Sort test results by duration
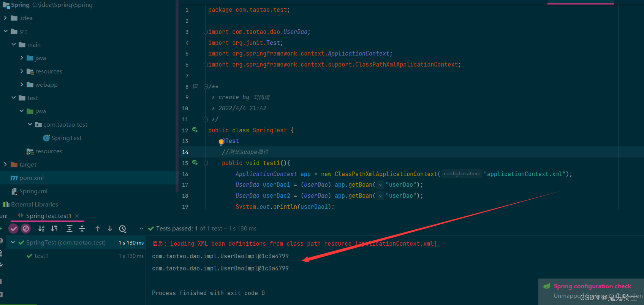The width and height of the screenshot is (644, 305). [x=54, y=229]
